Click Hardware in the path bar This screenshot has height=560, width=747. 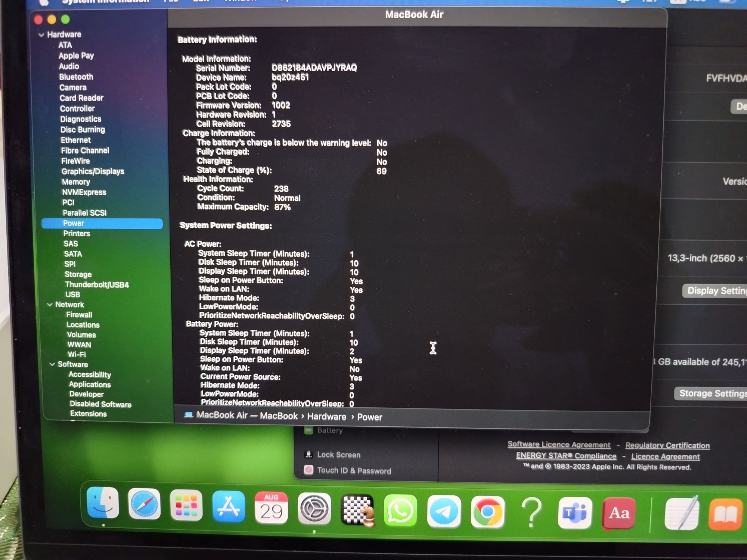tap(326, 416)
